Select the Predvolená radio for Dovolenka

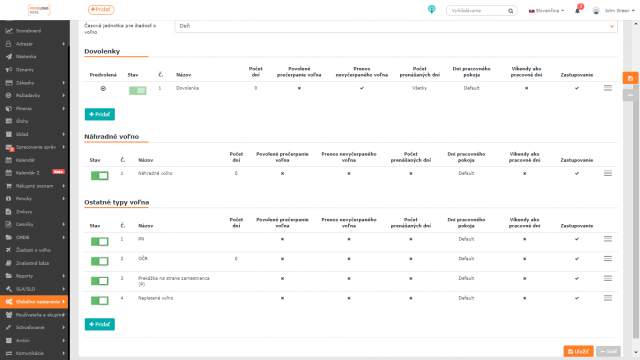pyautogui.click(x=103, y=88)
